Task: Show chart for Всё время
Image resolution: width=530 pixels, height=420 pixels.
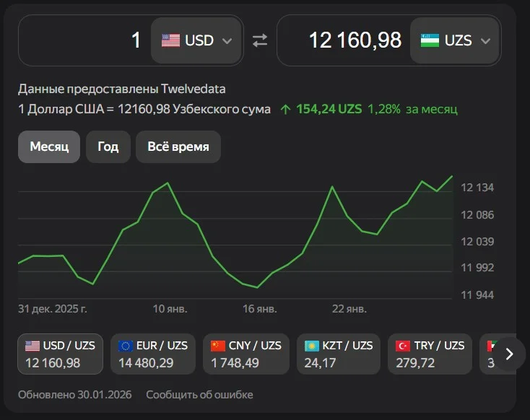Action: [x=178, y=146]
